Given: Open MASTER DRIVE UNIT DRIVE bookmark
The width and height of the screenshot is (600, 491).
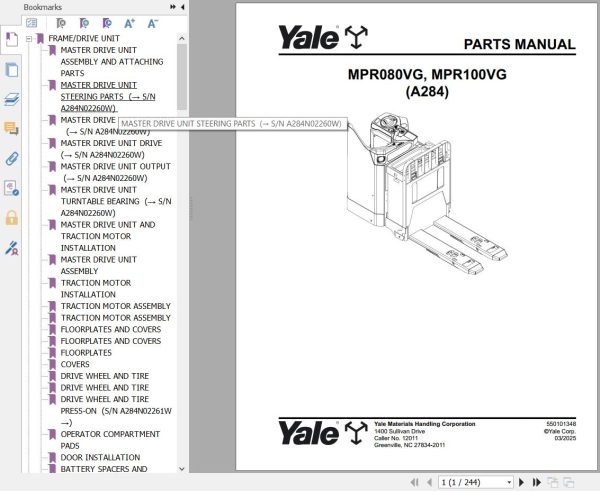Looking at the screenshot, I should (111, 149).
